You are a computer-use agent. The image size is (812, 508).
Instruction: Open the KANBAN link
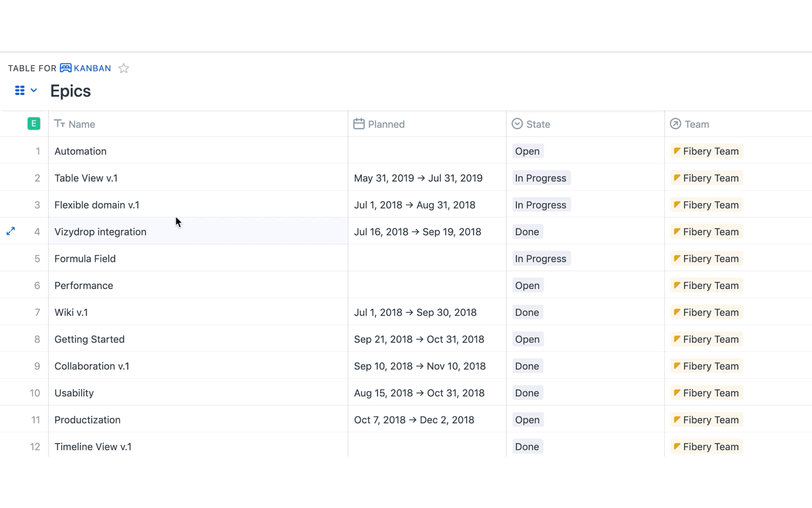91,68
